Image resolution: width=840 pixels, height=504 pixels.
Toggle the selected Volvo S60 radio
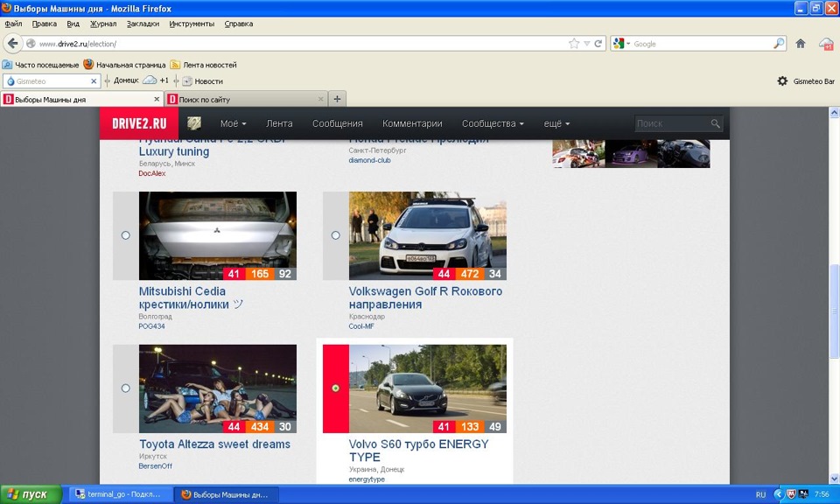point(335,388)
